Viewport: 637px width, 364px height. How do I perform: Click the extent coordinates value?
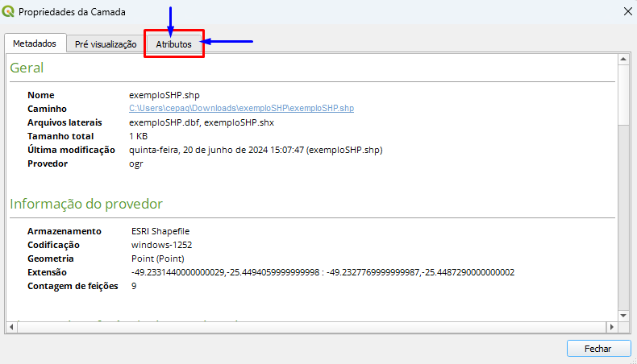[x=323, y=272]
